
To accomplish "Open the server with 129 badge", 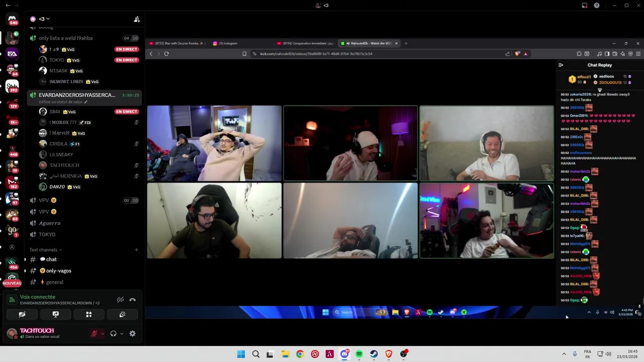I will tap(12, 103).
